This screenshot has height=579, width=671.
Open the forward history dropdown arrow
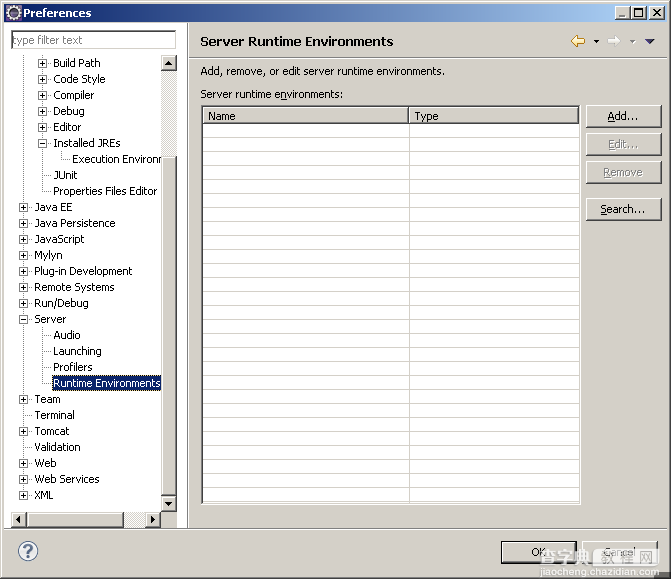pos(632,42)
